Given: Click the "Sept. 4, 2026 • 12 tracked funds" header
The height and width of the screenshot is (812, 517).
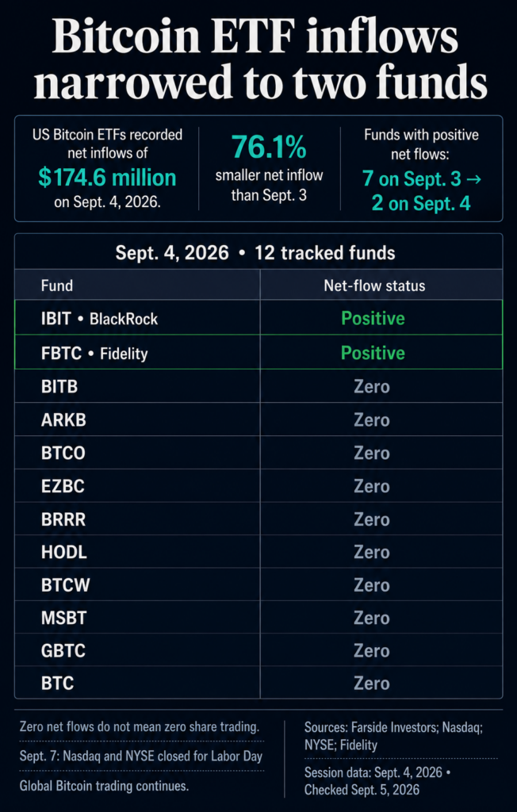Looking at the screenshot, I should [255, 253].
